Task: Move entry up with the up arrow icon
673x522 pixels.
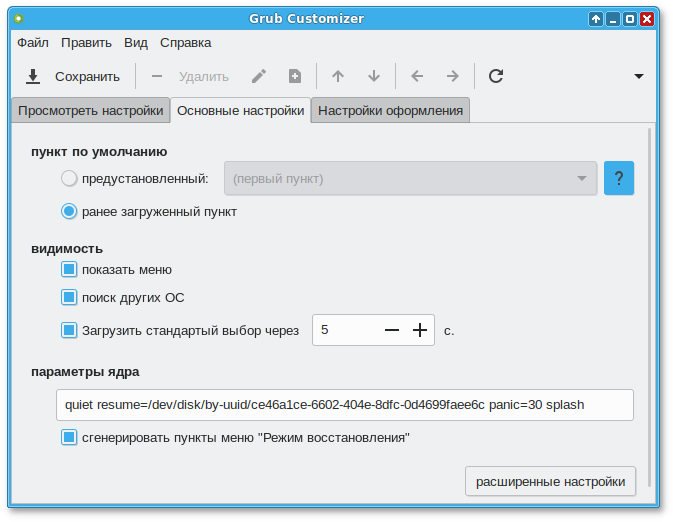Action: point(338,76)
